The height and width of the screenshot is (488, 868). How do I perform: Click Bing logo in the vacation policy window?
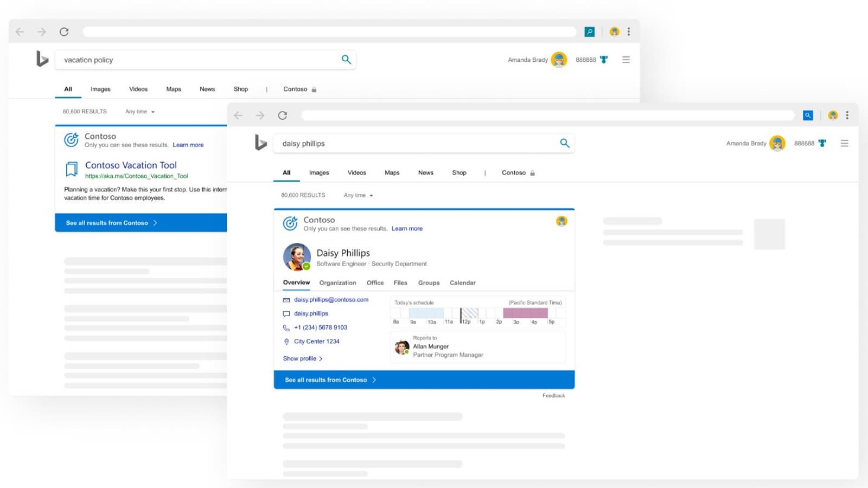pos(42,59)
